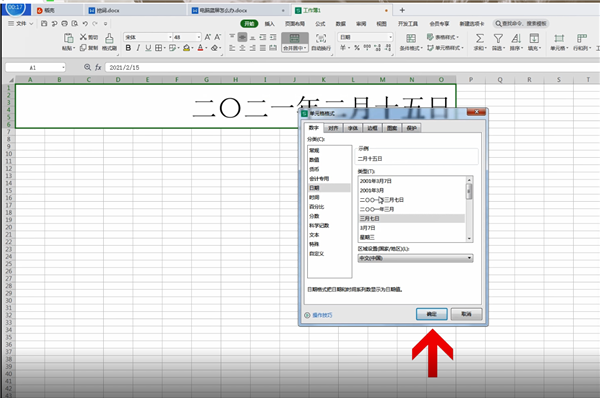600x398 pixels.
Task: Confirm dialog with 确定 button
Action: point(432,314)
